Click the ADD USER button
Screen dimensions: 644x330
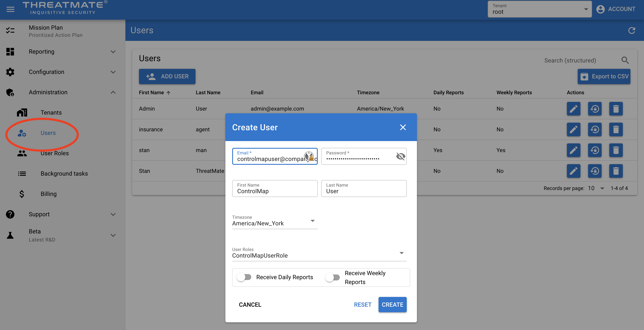[167, 76]
